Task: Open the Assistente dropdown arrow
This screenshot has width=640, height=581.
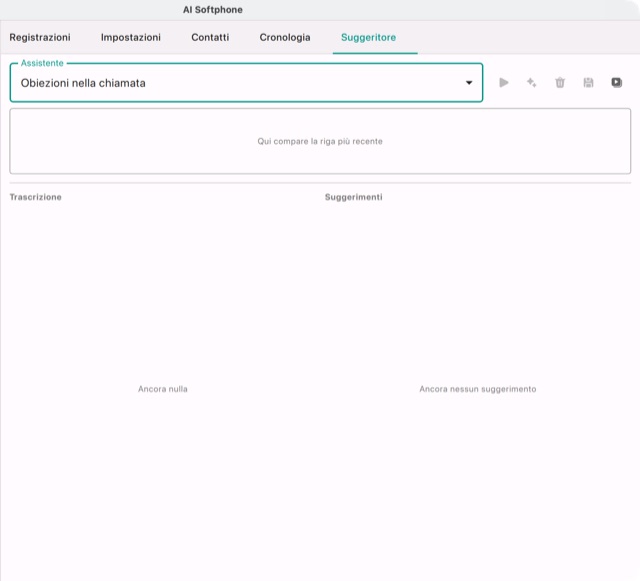Action: point(469,83)
